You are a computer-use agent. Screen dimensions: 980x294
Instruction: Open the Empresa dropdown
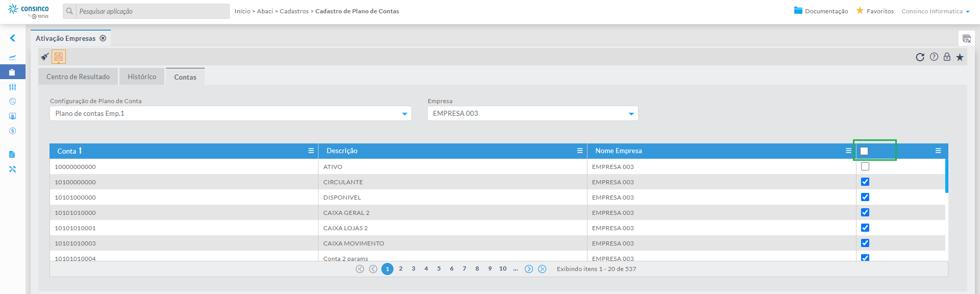tap(533, 113)
